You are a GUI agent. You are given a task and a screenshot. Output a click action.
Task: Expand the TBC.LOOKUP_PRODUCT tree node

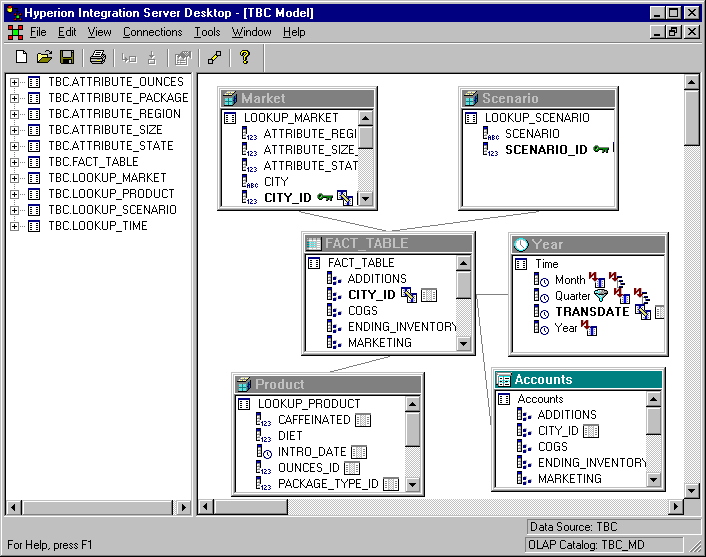tap(14, 194)
